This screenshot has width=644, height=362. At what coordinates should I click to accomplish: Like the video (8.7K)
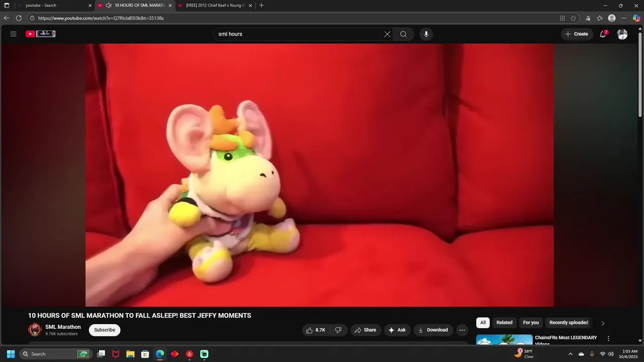(x=315, y=330)
